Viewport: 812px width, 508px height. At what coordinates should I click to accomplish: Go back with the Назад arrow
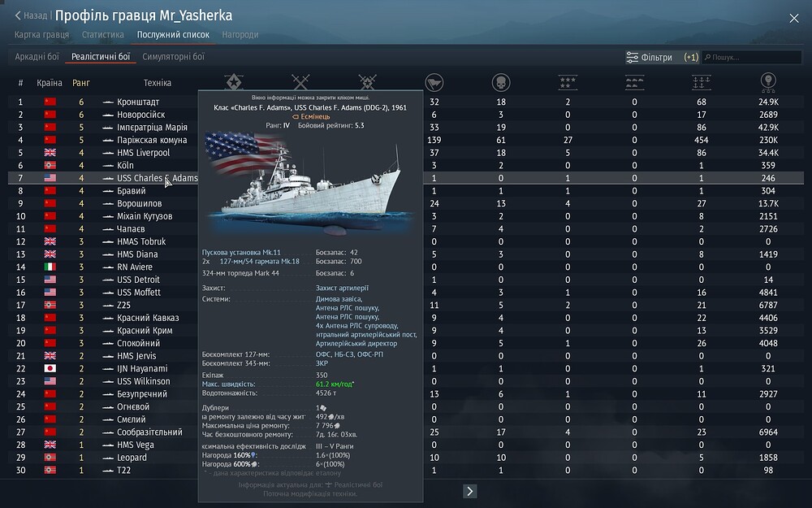coord(31,15)
